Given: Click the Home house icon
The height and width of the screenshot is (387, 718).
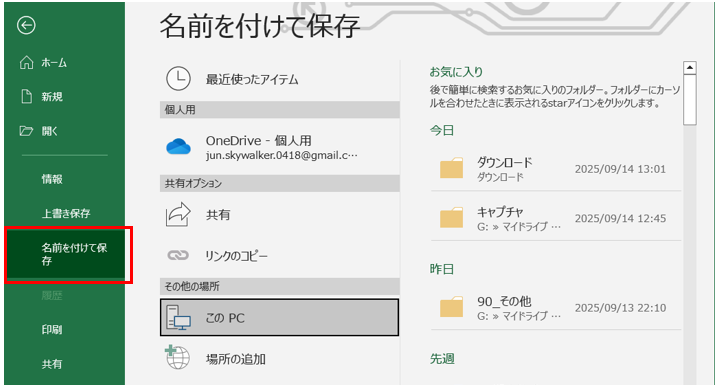Looking at the screenshot, I should click(27, 62).
